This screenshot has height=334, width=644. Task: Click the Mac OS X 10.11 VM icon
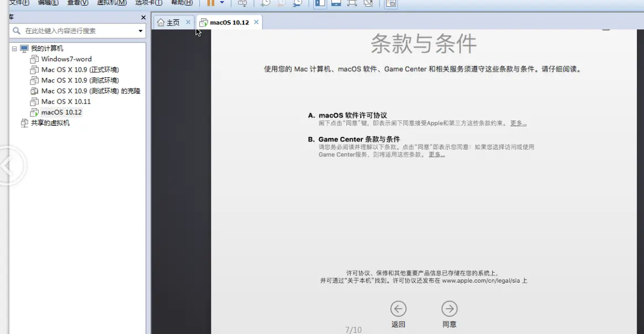(x=34, y=102)
